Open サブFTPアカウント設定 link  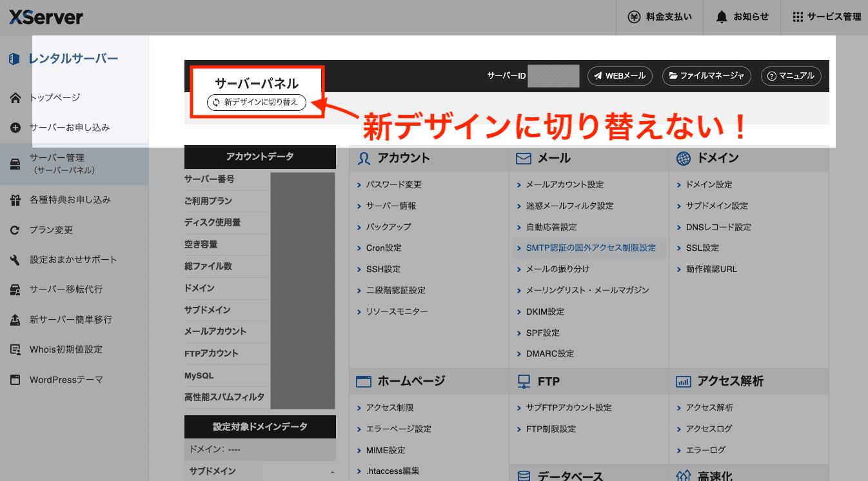coord(569,407)
